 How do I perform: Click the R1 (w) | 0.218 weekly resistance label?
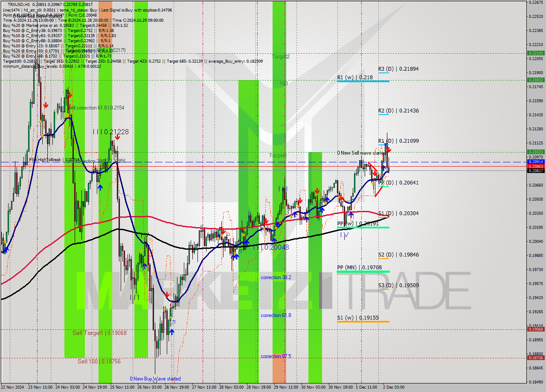click(355, 78)
